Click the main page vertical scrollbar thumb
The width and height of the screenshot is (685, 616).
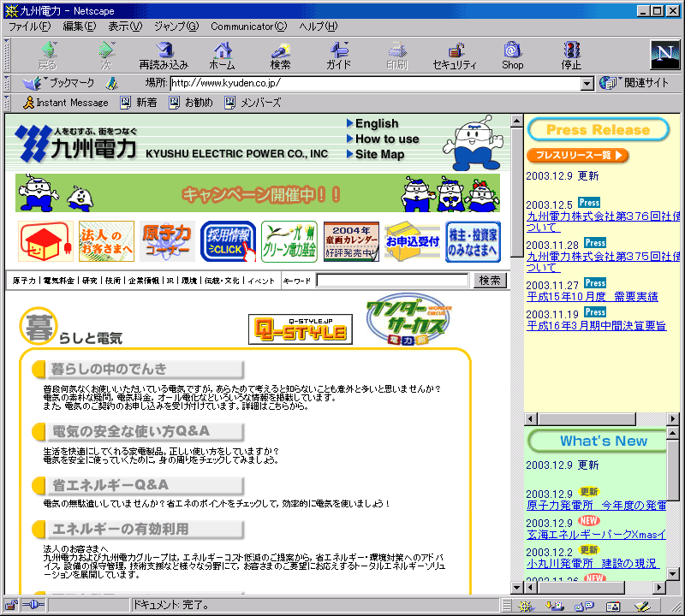click(517, 192)
